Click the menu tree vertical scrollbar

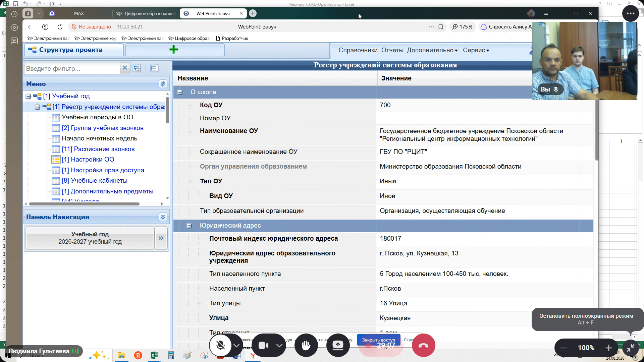click(167, 110)
